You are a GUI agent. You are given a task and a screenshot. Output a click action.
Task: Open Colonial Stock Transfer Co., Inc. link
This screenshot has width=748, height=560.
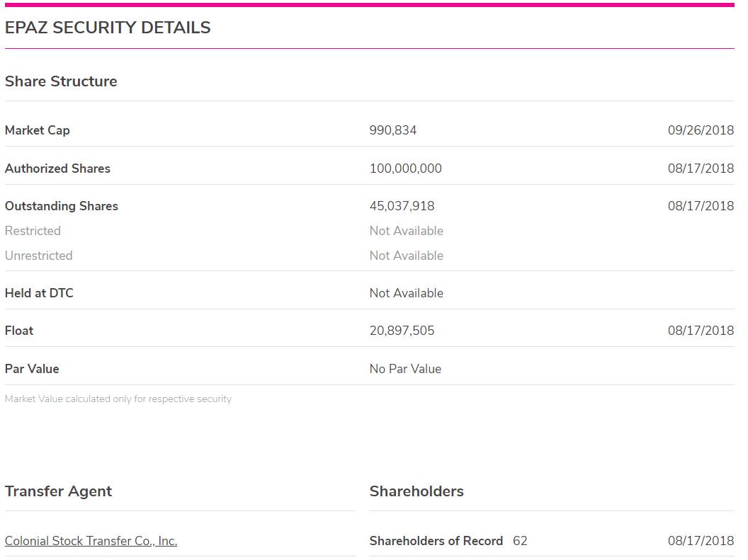pyautogui.click(x=91, y=541)
